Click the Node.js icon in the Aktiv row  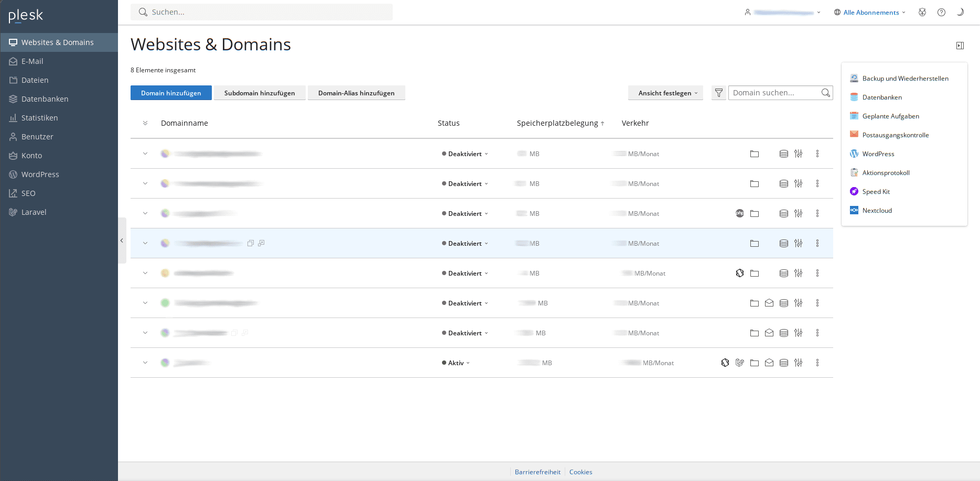[x=725, y=363]
